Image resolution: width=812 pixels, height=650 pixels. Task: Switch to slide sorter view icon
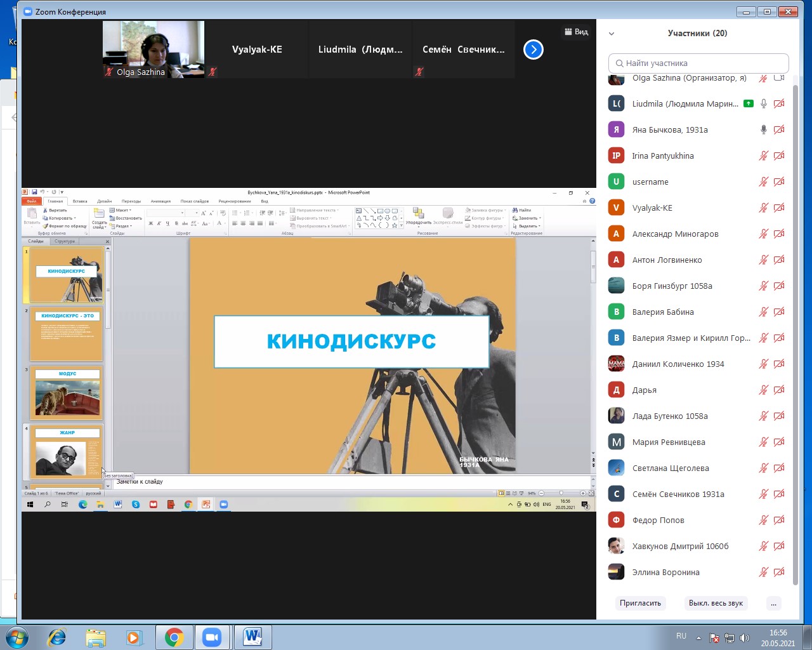tap(507, 493)
